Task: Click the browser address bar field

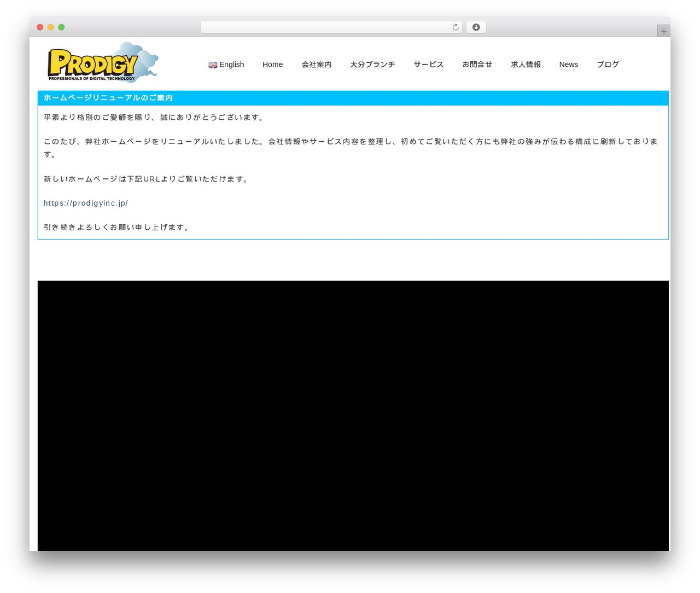Action: (331, 27)
